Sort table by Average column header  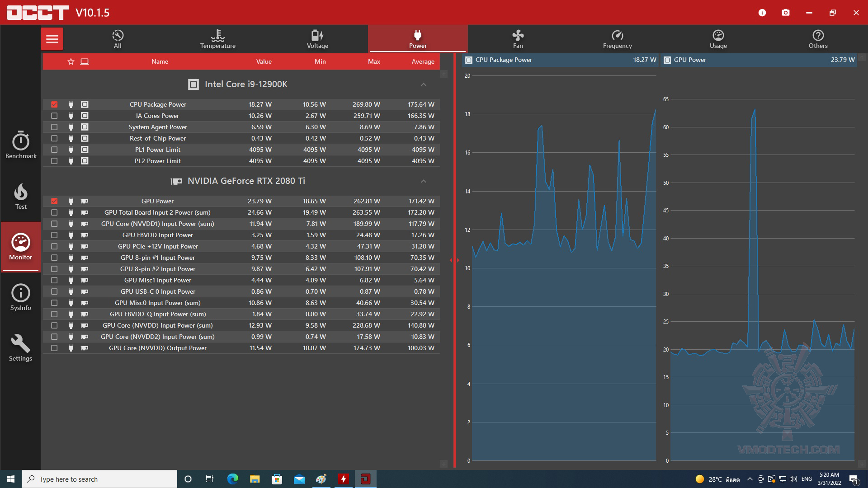(x=423, y=61)
